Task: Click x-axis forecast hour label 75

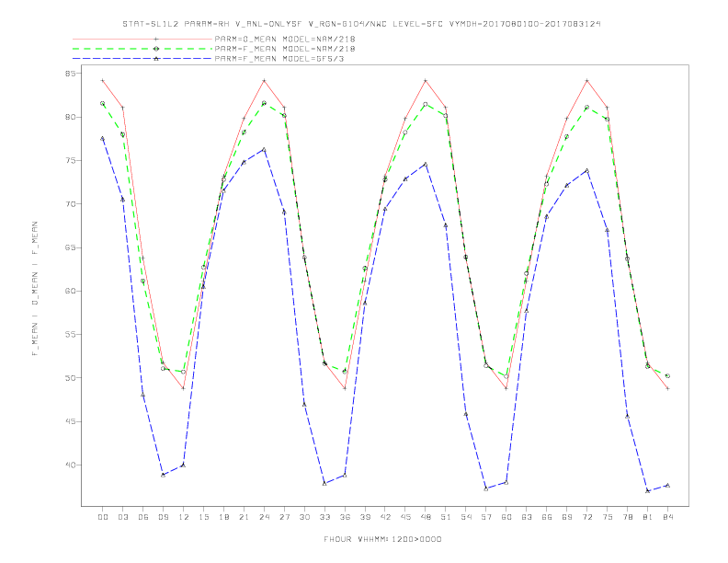Action: 608,517
